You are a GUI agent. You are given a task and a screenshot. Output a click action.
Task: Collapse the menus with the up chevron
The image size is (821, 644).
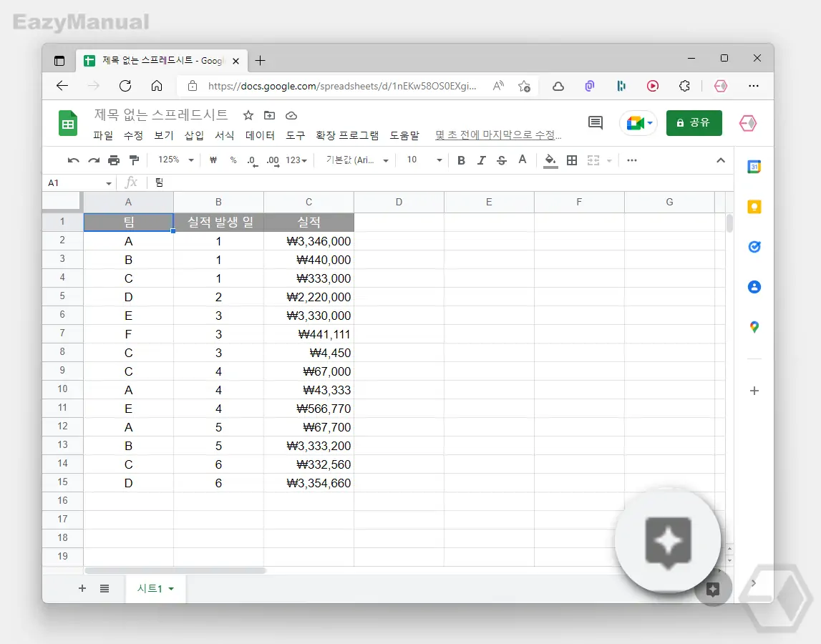pos(721,160)
